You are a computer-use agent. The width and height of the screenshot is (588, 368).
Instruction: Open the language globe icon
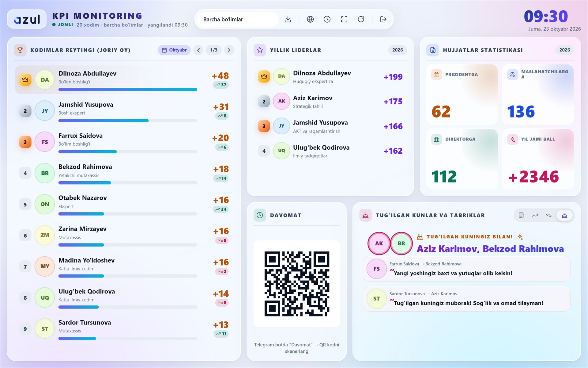coord(310,19)
